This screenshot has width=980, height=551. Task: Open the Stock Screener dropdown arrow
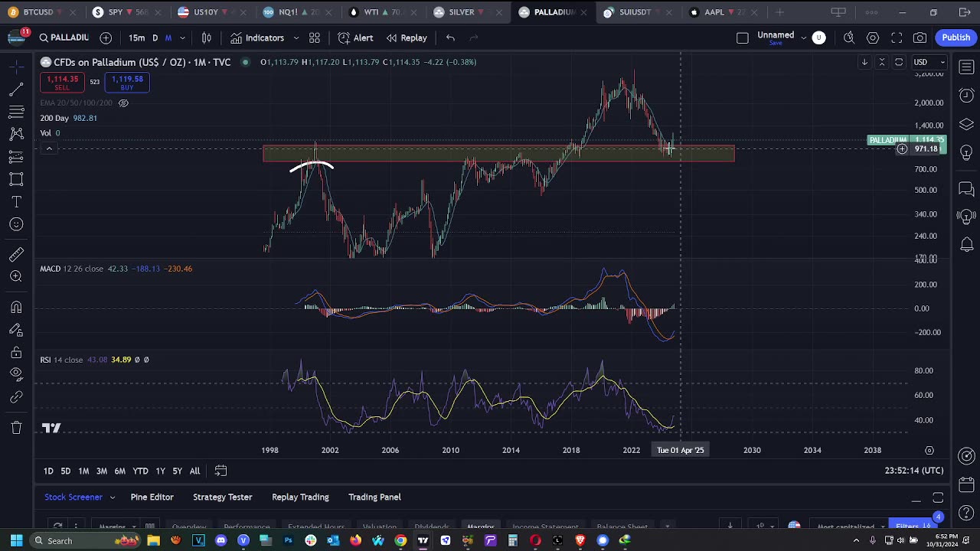click(112, 497)
